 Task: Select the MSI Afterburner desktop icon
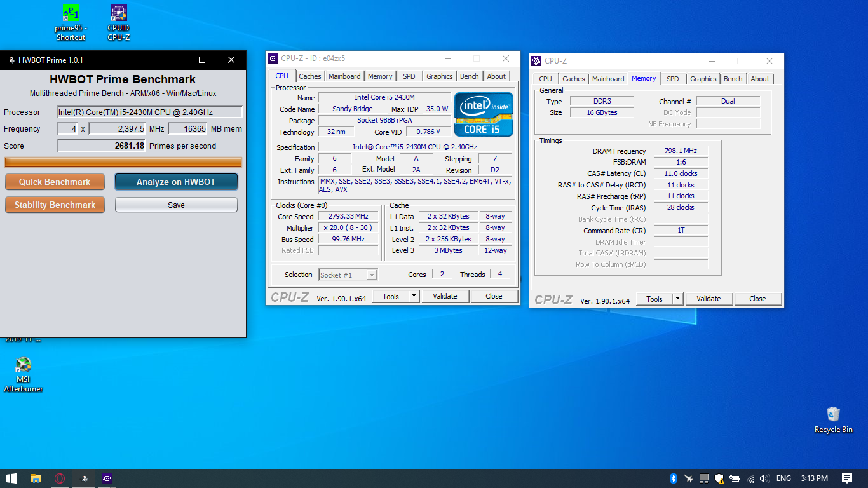[24, 375]
